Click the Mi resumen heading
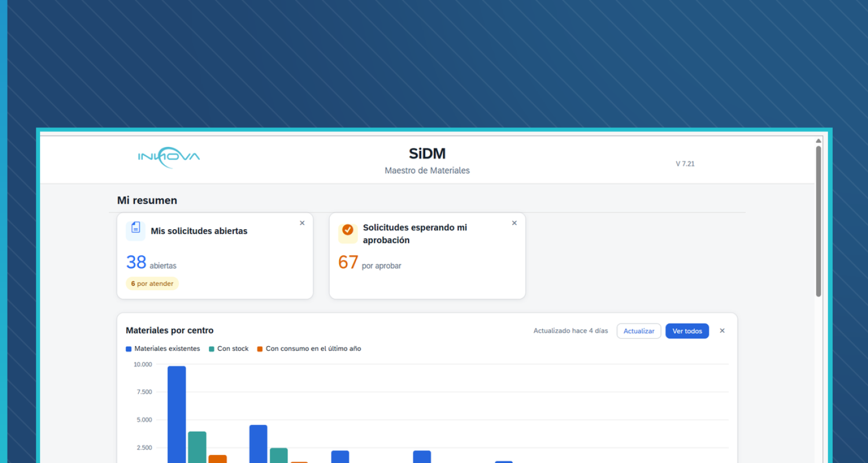The width and height of the screenshot is (868, 463). pyautogui.click(x=147, y=200)
